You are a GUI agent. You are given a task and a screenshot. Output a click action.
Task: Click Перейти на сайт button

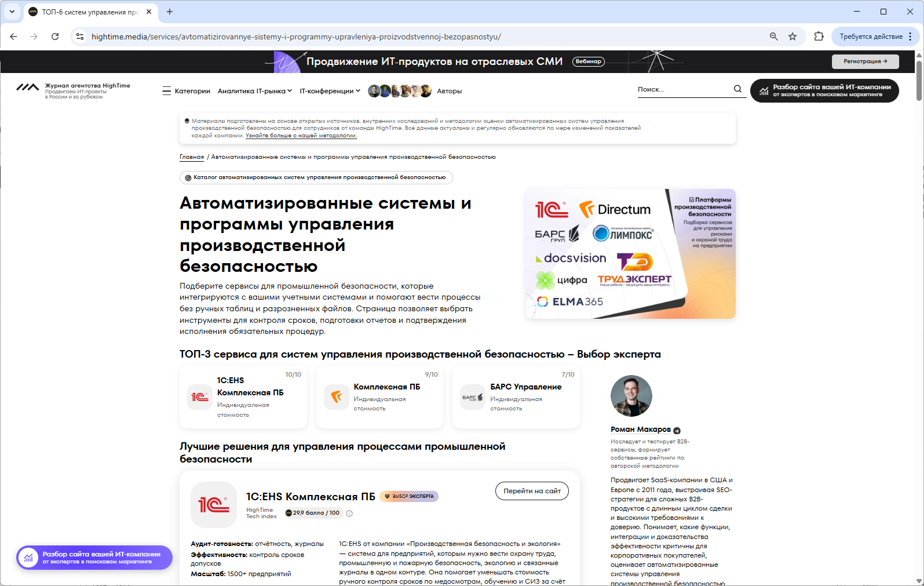tap(532, 491)
